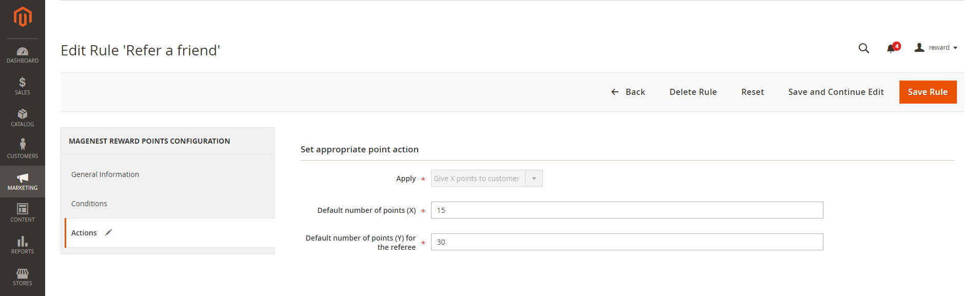The image size is (980, 296).
Task: Expand the reward user account menu
Action: pos(936,48)
